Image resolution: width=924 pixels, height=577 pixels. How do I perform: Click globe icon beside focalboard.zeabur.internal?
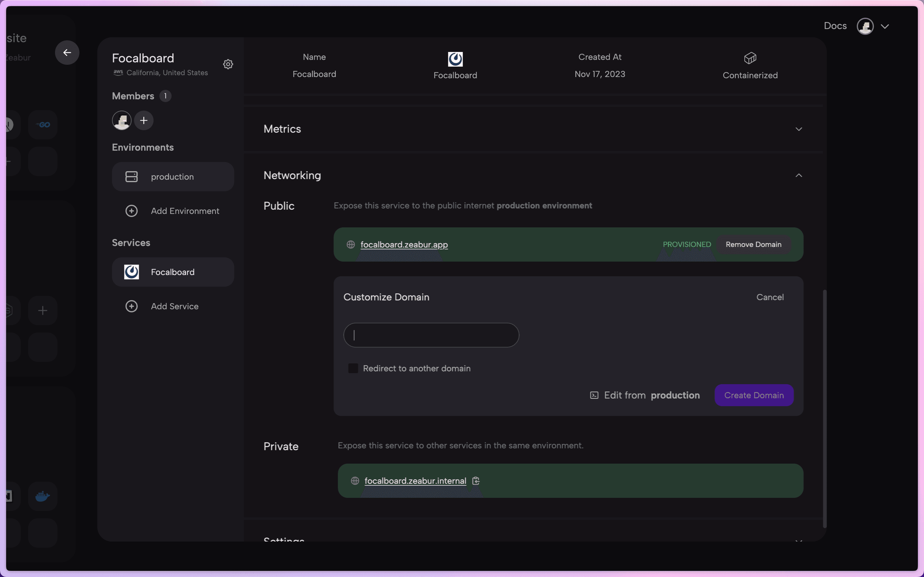(355, 481)
